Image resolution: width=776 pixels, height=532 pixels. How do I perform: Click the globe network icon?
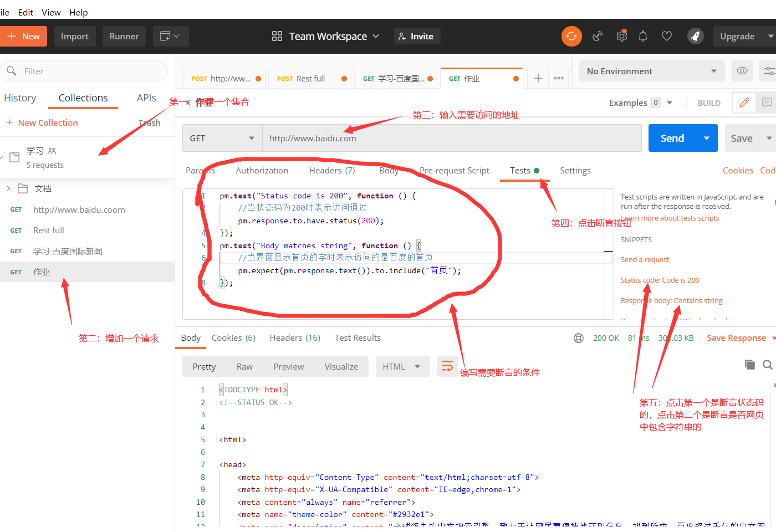click(x=579, y=338)
